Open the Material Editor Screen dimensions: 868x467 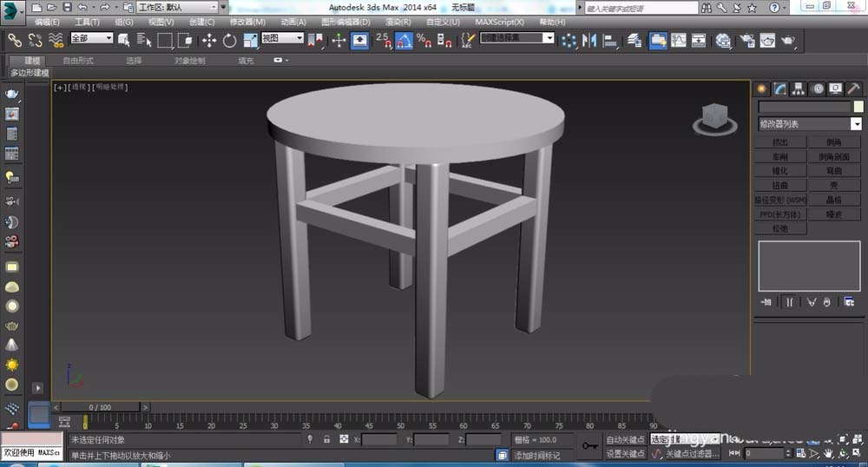pyautogui.click(x=722, y=40)
